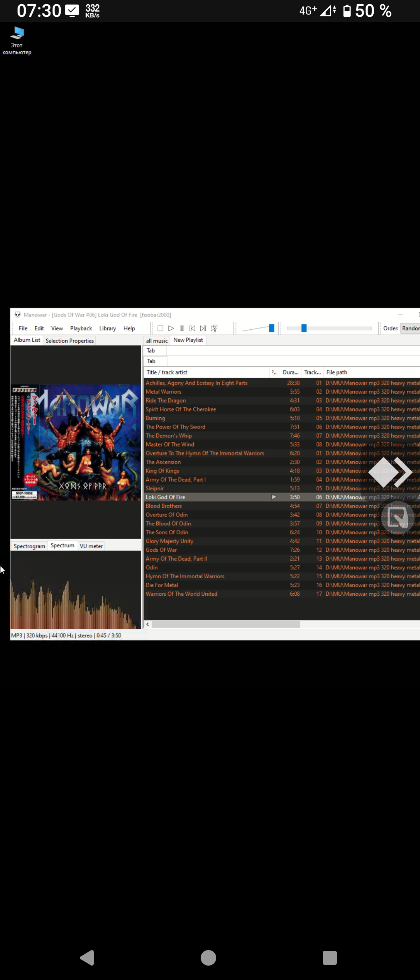Switch to the VU meter tab
420x980 pixels.
(91, 546)
